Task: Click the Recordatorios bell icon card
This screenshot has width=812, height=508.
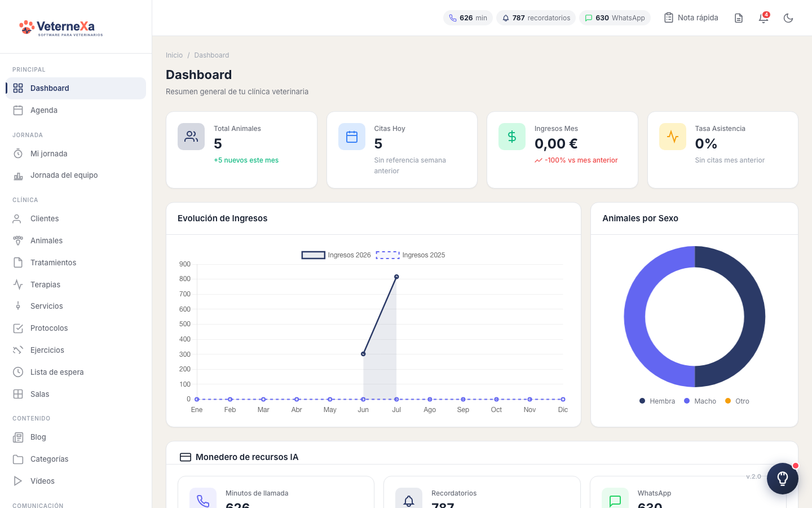Action: click(x=409, y=501)
